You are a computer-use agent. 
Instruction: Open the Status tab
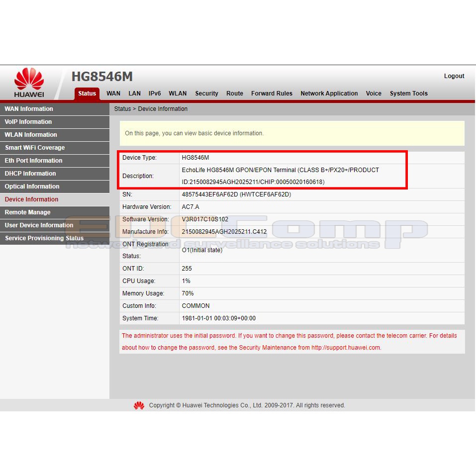(x=87, y=94)
